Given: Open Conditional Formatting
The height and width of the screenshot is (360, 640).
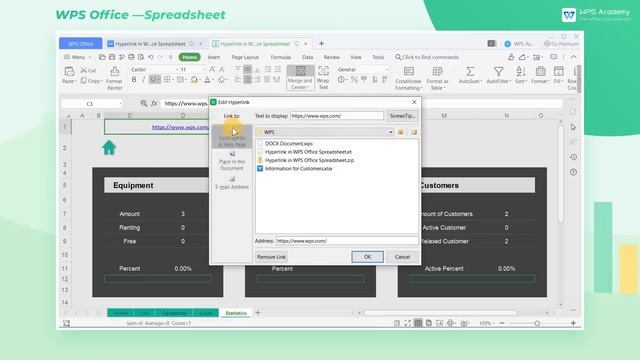Looking at the screenshot, I should pyautogui.click(x=408, y=78).
